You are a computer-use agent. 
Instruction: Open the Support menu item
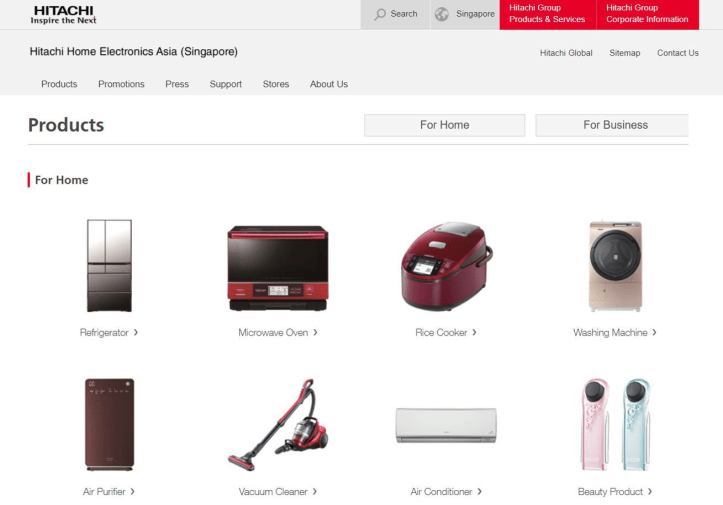(x=225, y=84)
